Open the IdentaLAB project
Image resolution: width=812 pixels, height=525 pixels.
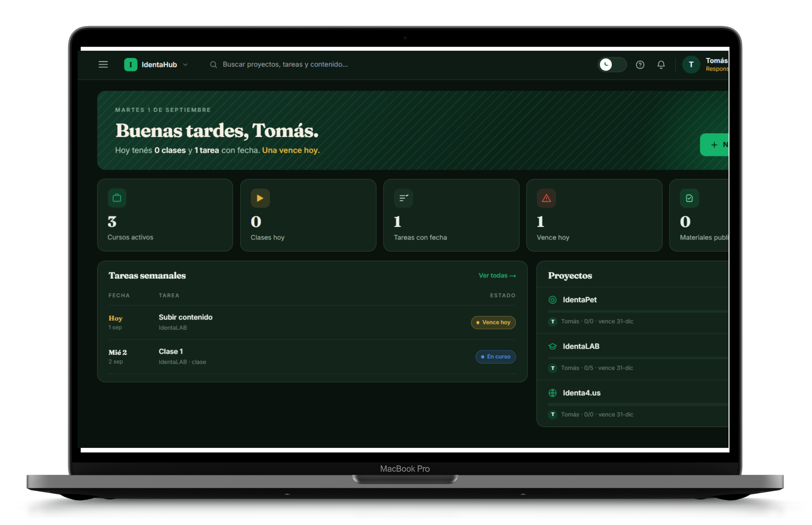click(581, 346)
